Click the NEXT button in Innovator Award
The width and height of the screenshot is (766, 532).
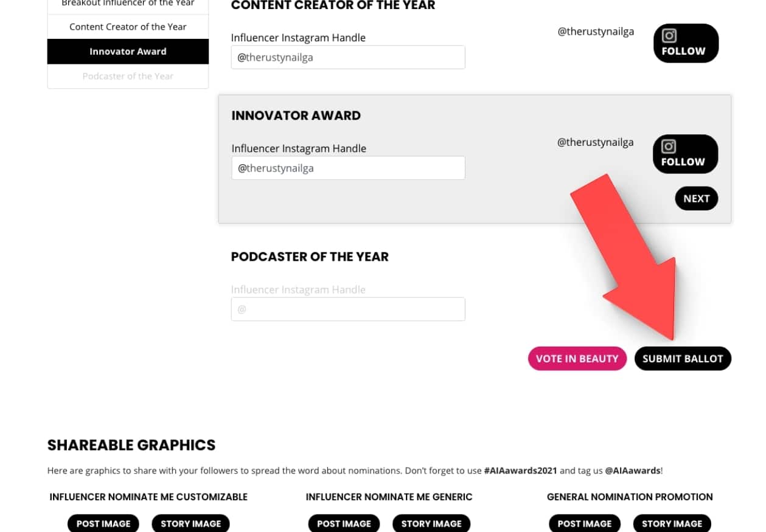696,198
